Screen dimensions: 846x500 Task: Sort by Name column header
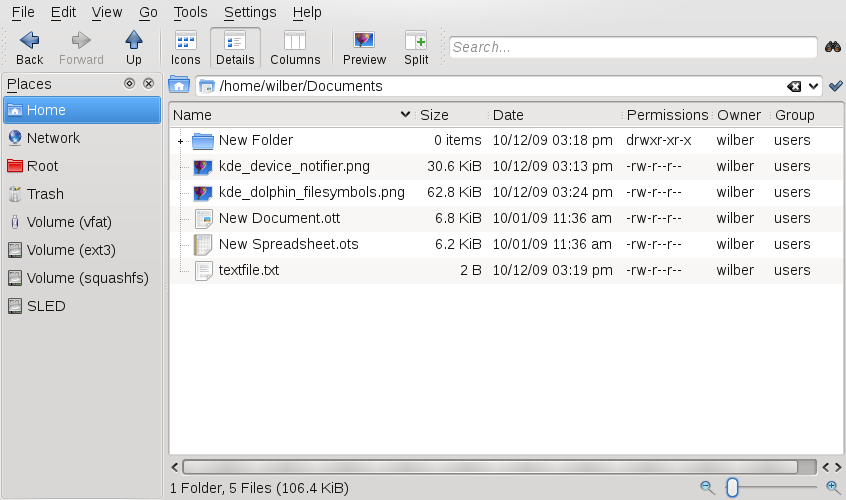pos(292,115)
